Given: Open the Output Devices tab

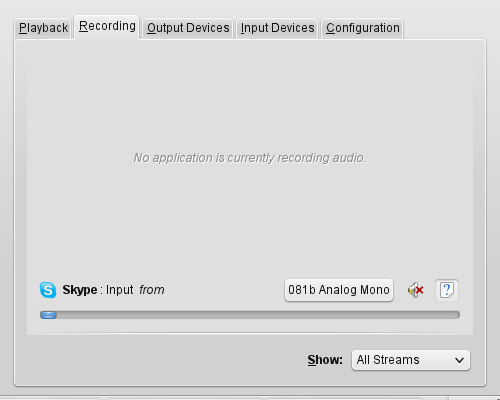Looking at the screenshot, I should pos(188,28).
